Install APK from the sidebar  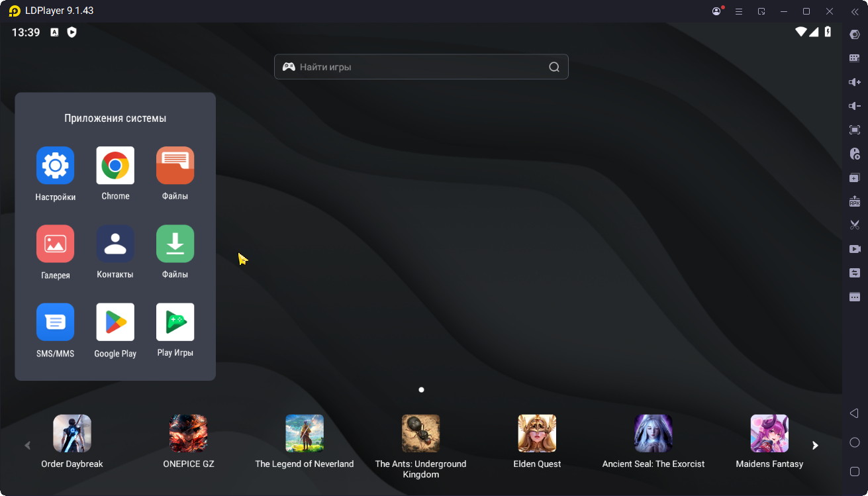point(855,201)
